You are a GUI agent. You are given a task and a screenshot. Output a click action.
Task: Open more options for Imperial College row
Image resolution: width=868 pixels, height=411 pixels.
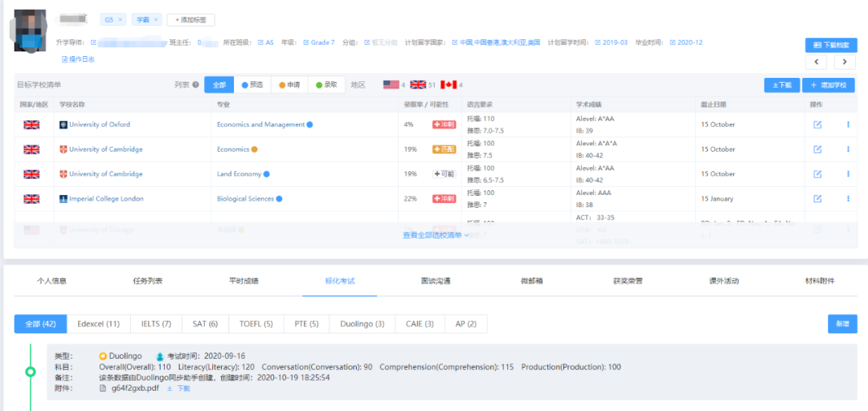[x=848, y=198]
